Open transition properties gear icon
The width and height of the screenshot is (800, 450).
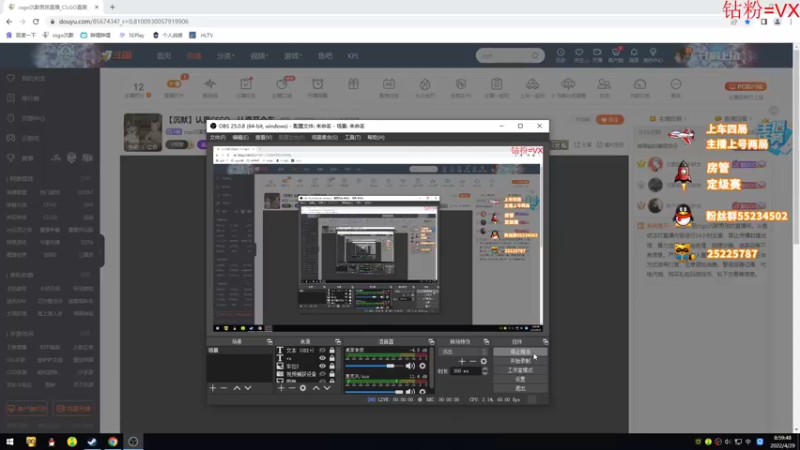(484, 361)
